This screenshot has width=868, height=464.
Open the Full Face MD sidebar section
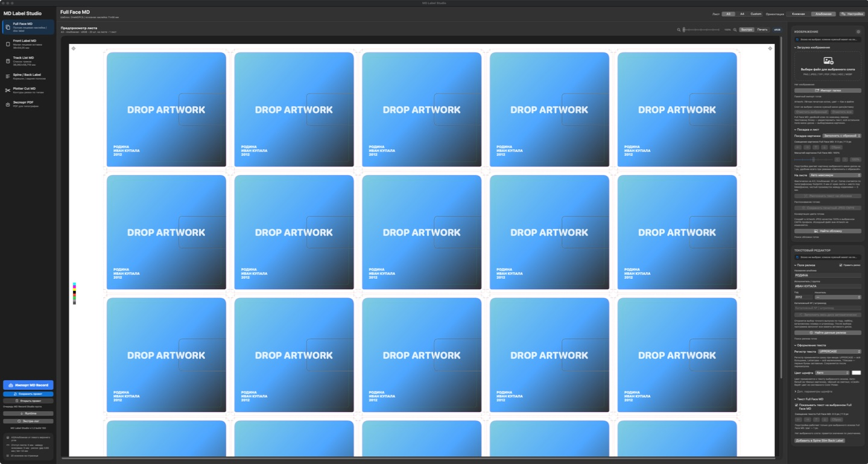(x=28, y=27)
